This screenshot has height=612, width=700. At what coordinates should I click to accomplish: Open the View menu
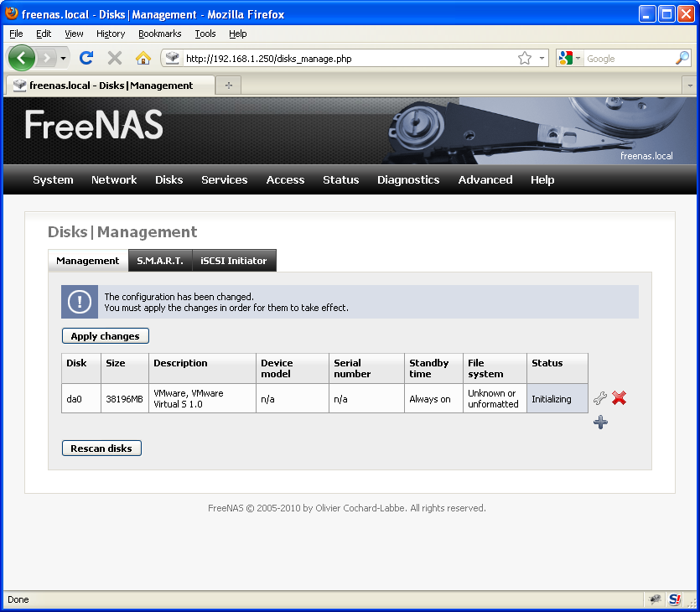point(74,34)
